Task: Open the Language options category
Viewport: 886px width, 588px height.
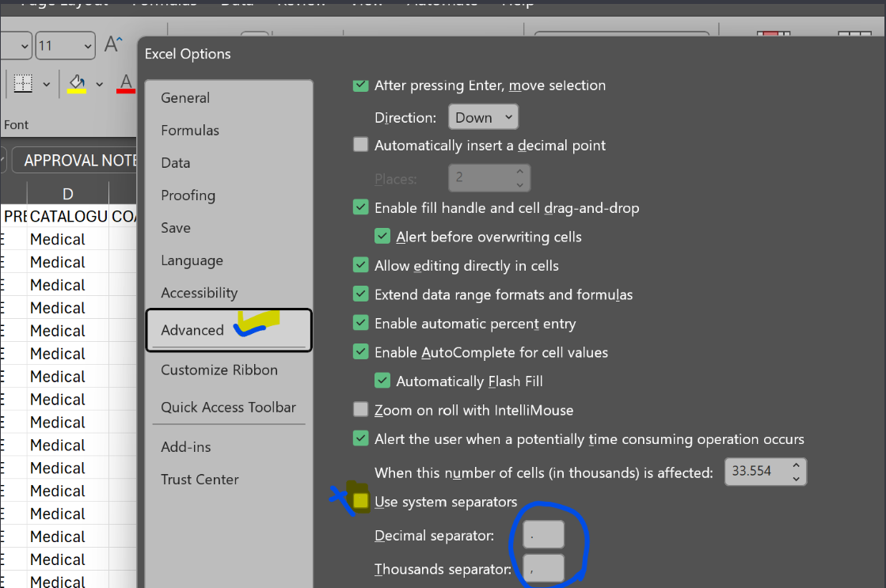Action: coord(228,260)
